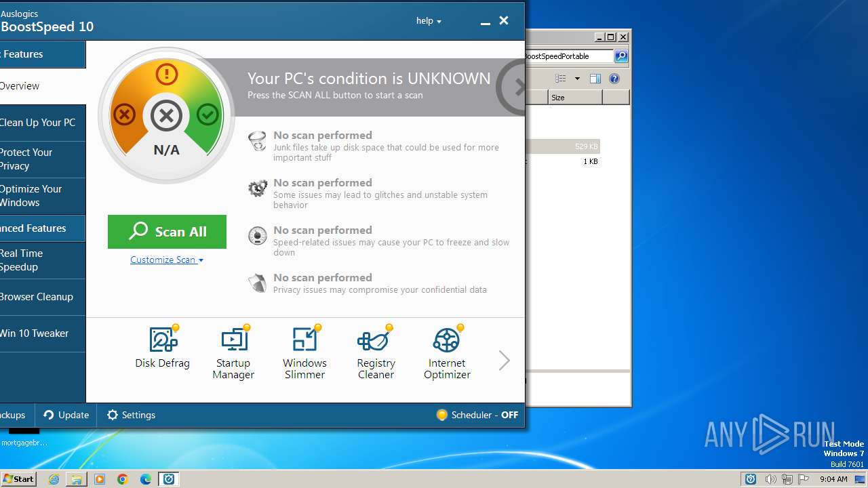Click the network tray icon
Image resolution: width=868 pixels, height=488 pixels.
coord(787,479)
